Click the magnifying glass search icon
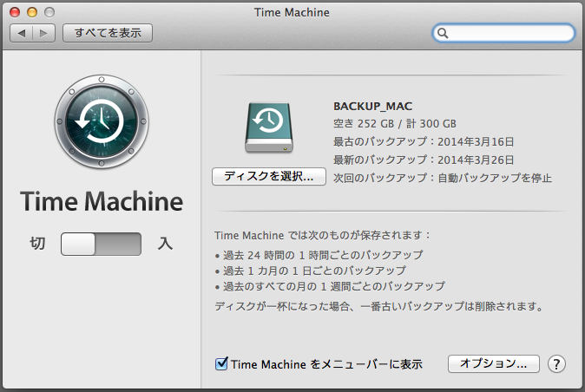 click(x=443, y=33)
